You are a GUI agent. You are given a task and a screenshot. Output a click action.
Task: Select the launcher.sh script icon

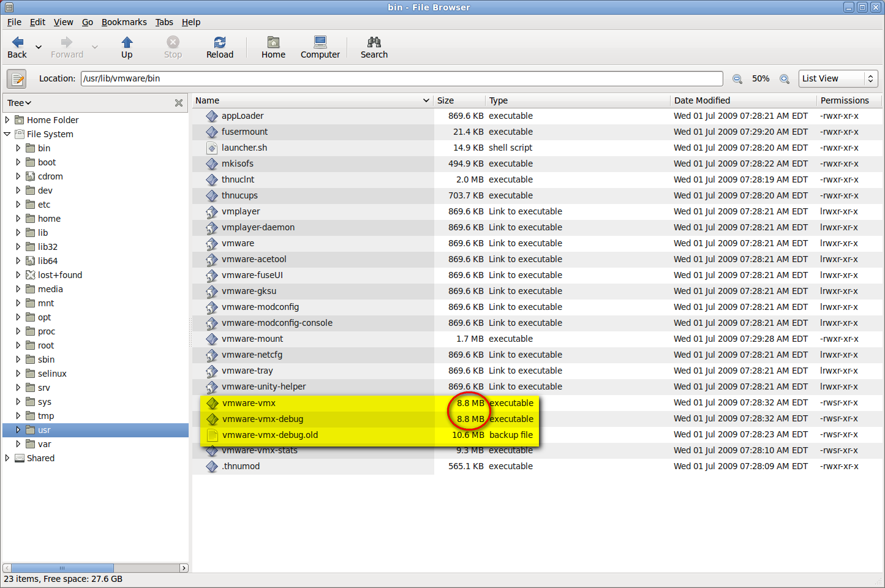(212, 148)
